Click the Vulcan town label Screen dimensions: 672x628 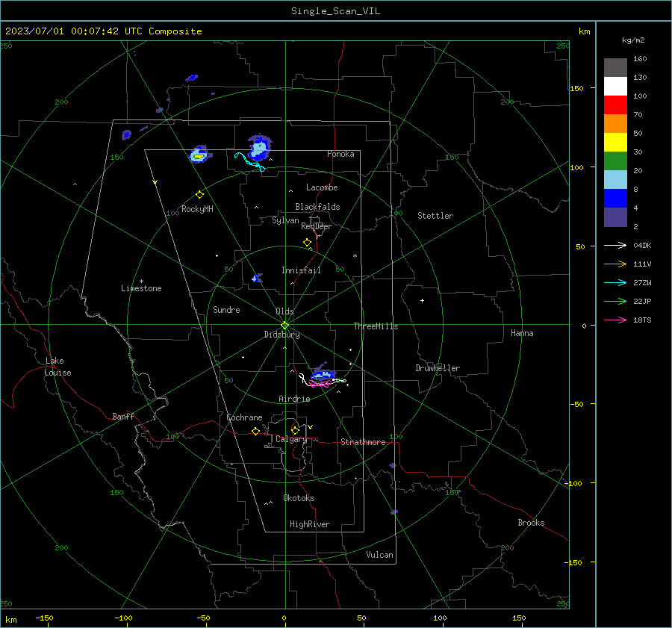click(379, 555)
